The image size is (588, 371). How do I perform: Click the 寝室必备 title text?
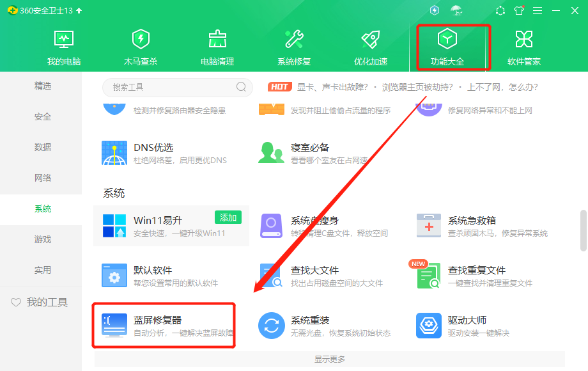coord(310,147)
